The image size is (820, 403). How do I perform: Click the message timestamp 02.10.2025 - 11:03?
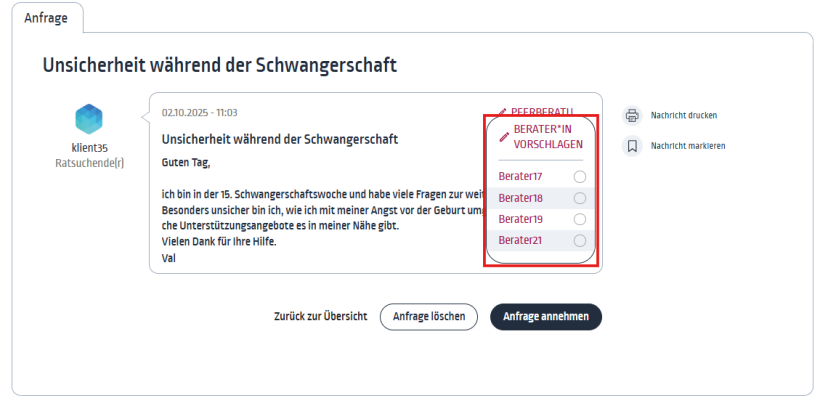pyautogui.click(x=199, y=113)
